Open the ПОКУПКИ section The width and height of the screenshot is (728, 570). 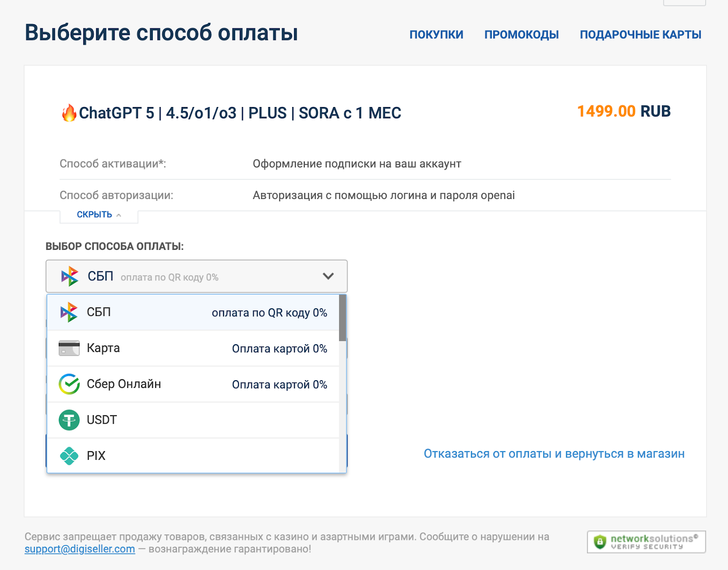point(436,35)
